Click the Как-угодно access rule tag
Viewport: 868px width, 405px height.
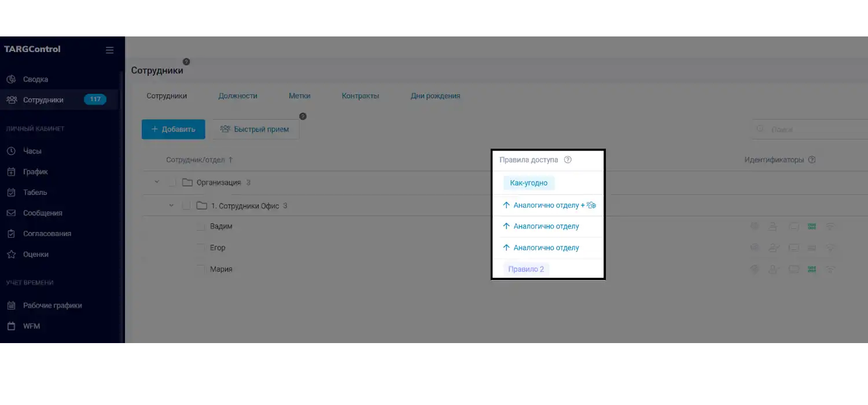pyautogui.click(x=529, y=183)
